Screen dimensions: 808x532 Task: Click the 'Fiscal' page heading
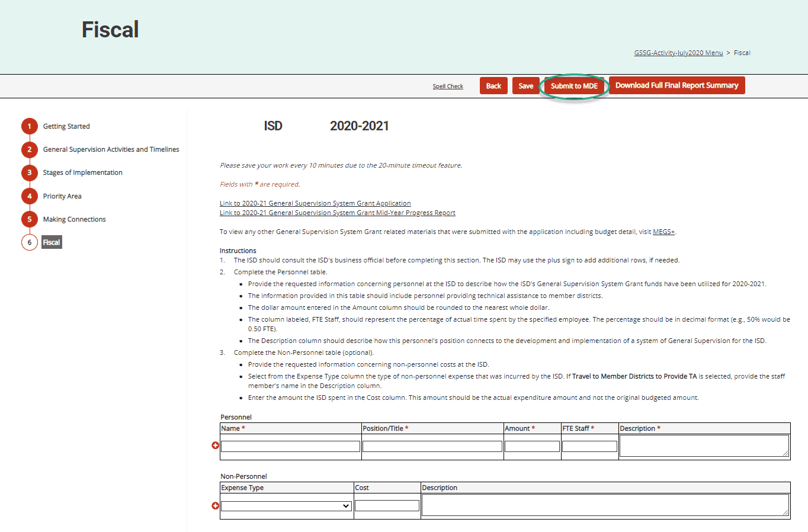point(110,30)
